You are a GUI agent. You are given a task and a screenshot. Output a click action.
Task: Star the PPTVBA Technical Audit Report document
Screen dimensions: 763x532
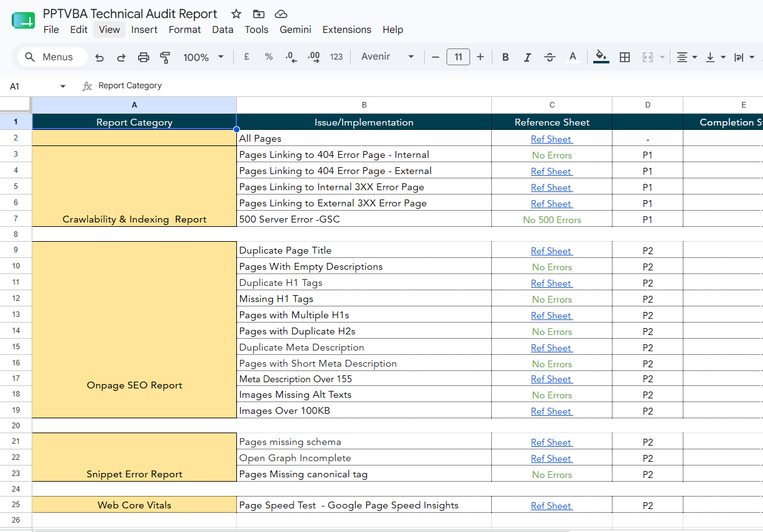pyautogui.click(x=236, y=14)
